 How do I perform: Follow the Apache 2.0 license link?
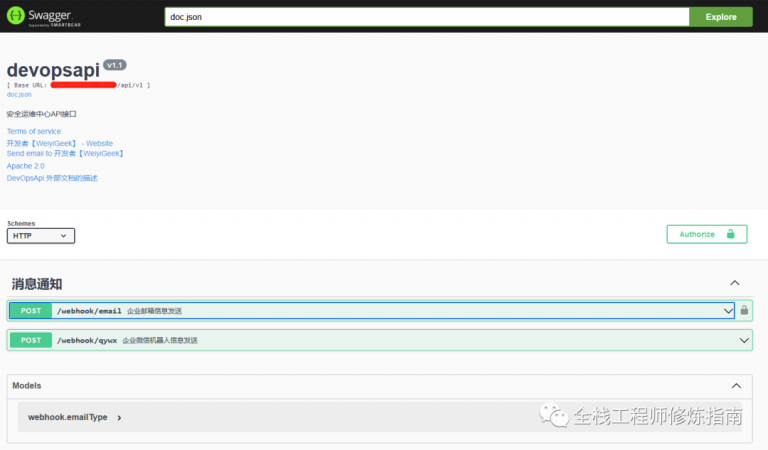pos(26,166)
